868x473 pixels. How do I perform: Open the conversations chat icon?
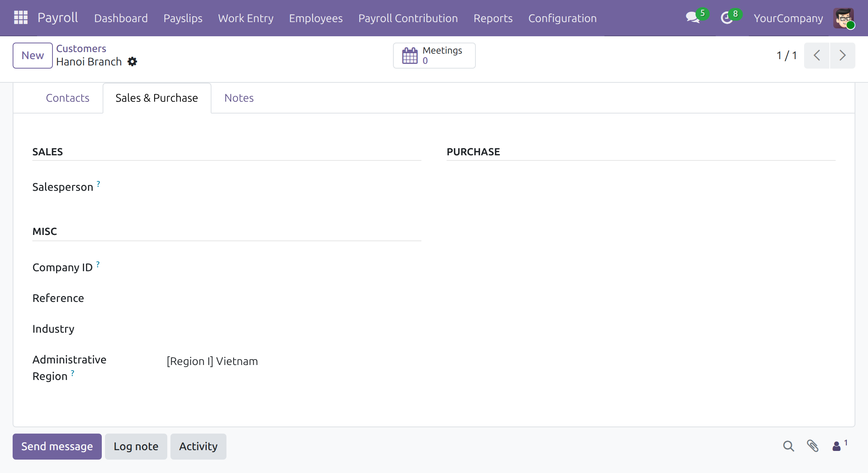pyautogui.click(x=693, y=18)
